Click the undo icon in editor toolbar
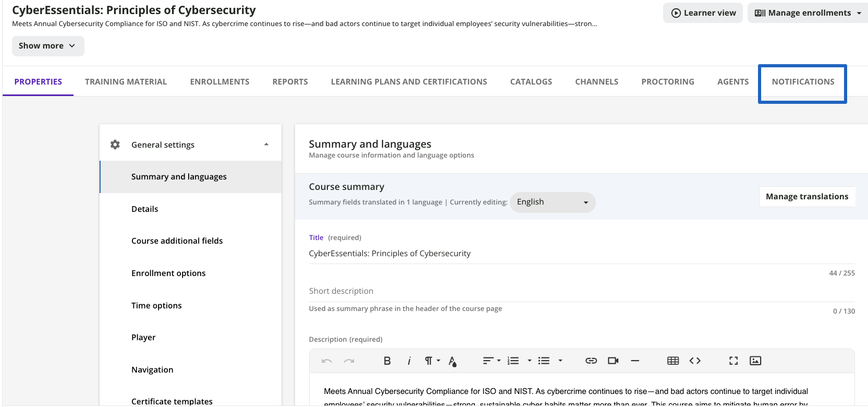The image size is (868, 407). 327,361
